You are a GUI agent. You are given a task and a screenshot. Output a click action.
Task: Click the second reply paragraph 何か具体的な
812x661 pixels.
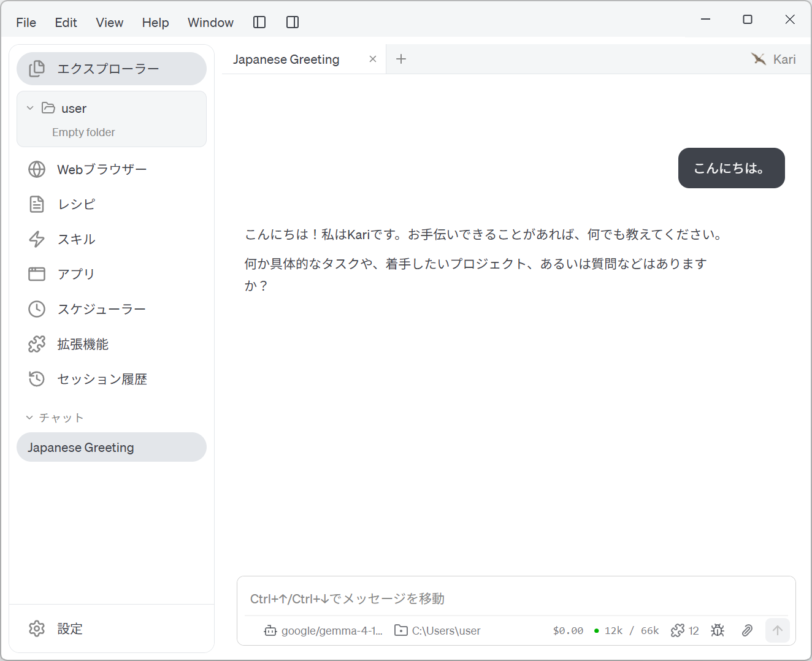[x=476, y=275]
